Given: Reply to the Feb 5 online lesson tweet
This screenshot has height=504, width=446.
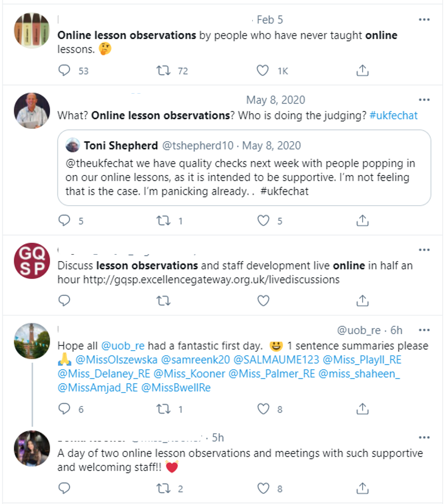Looking at the screenshot, I should point(64,71).
